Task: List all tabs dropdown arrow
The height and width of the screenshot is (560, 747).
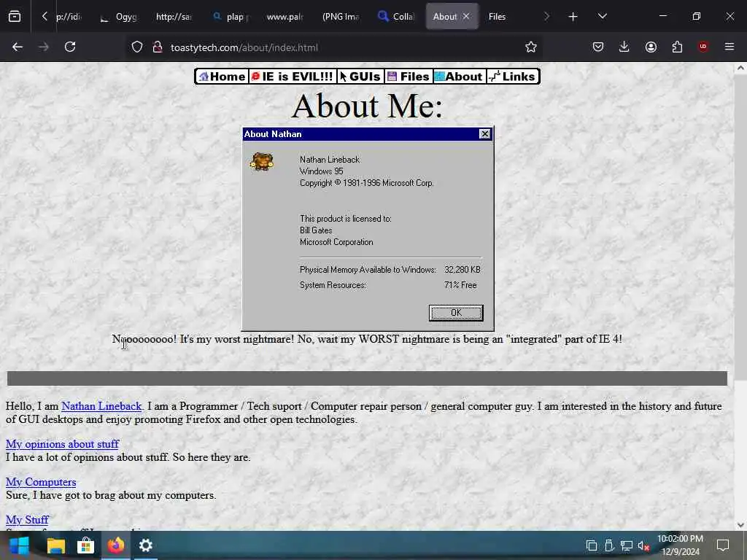Action: (x=602, y=17)
